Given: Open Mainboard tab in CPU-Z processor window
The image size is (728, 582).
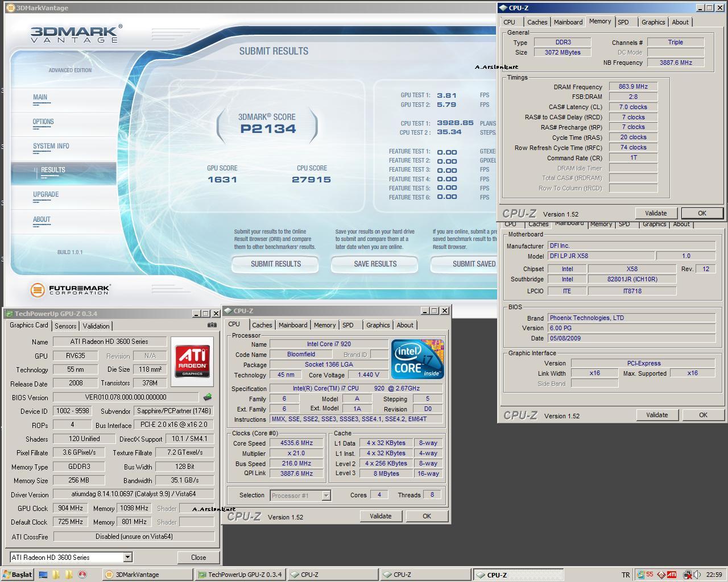Looking at the screenshot, I should tap(293, 325).
